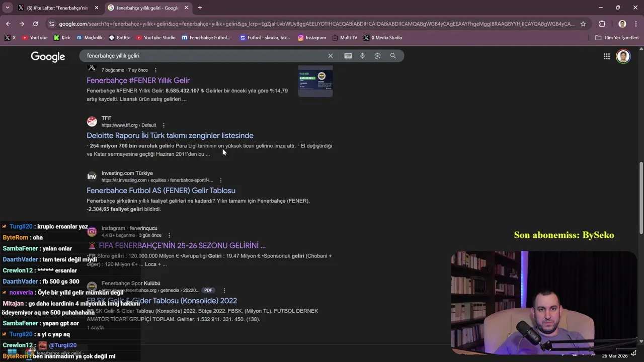Image resolution: width=644 pixels, height=362 pixels.
Task: Open the Instagram bookmark
Action: point(312,38)
